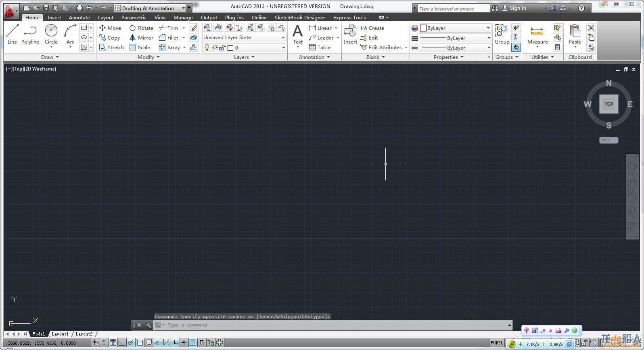Open the Insert ribbon tab
The image size is (644, 350).
click(x=54, y=17)
